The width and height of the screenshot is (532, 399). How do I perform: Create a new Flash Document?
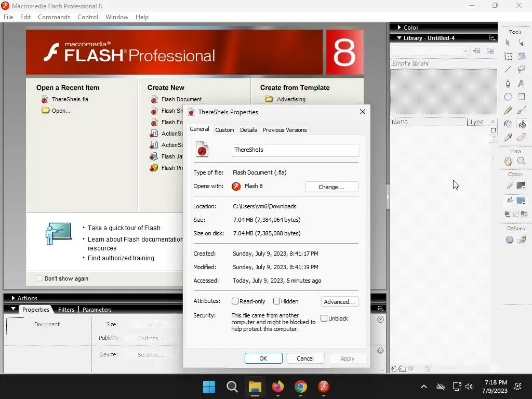point(176,99)
